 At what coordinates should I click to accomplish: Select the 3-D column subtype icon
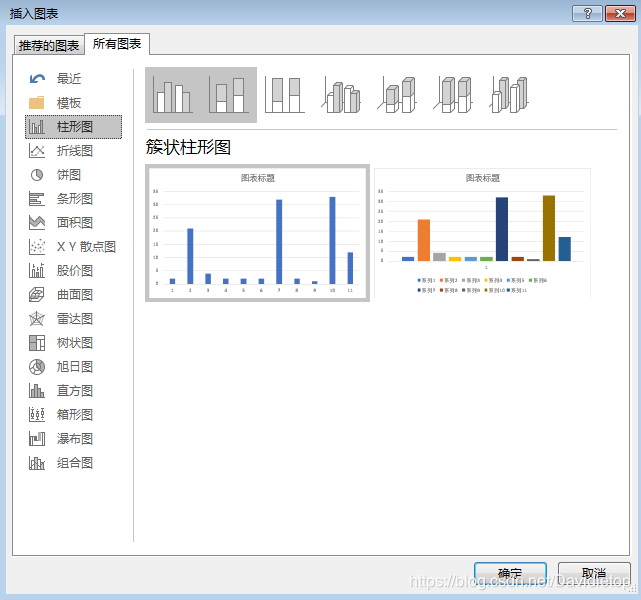509,95
